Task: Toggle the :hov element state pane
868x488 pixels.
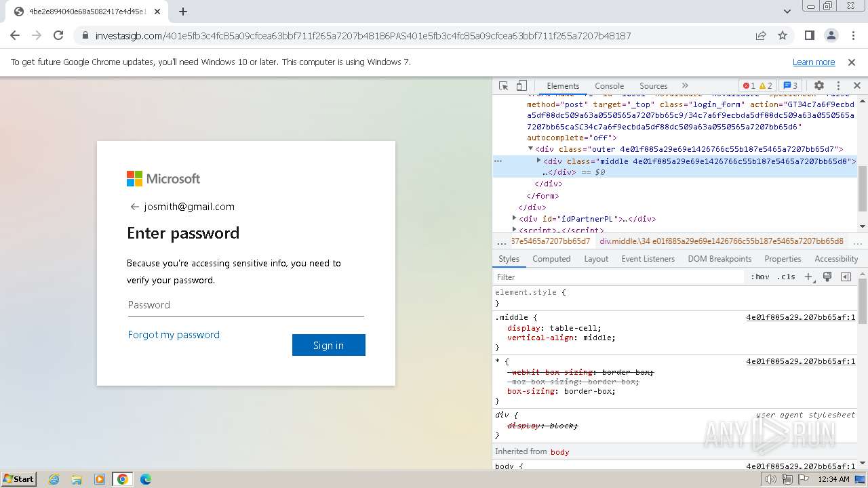Action: 759,277
